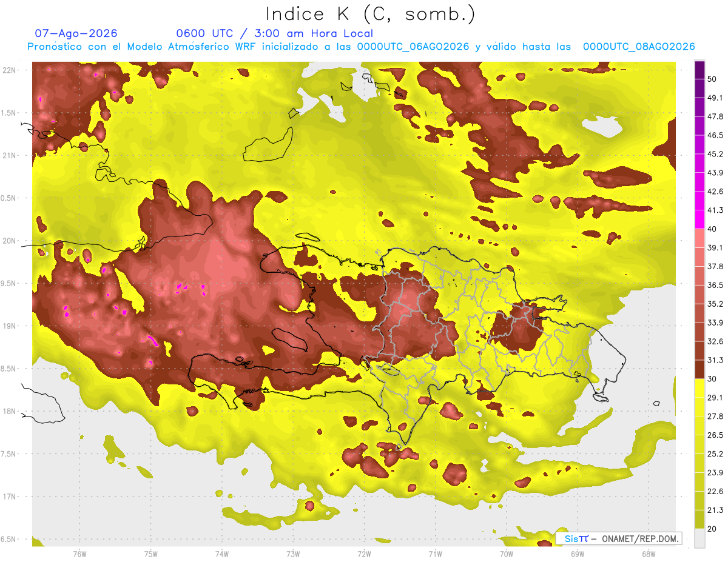Click the "21N" latitude axis label
This screenshot has width=728, height=562.
pyautogui.click(x=10, y=156)
